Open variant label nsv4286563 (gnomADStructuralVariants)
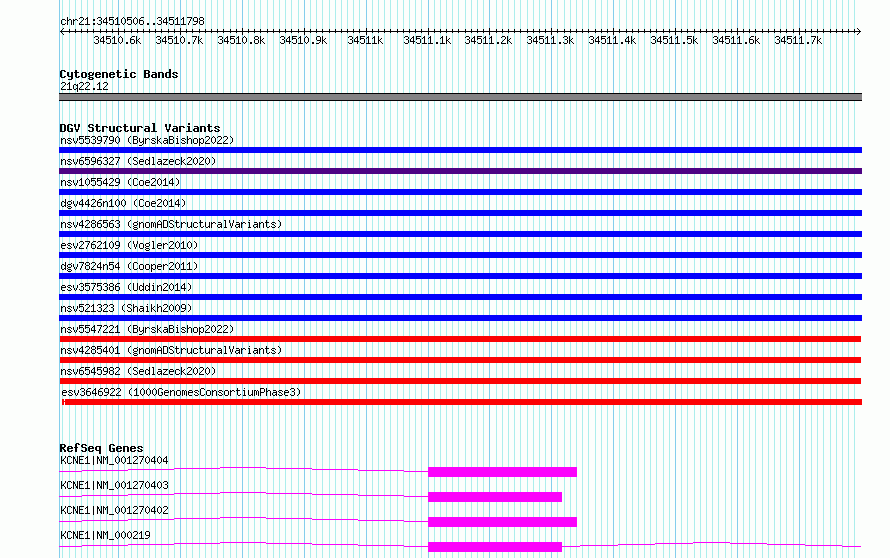The width and height of the screenshot is (890, 558). click(171, 224)
